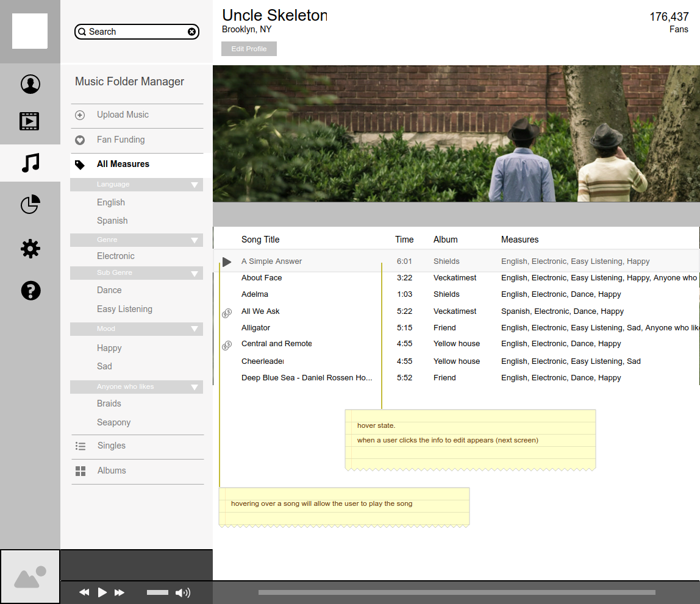
Task: Sort by Time column header
Action: click(x=404, y=240)
